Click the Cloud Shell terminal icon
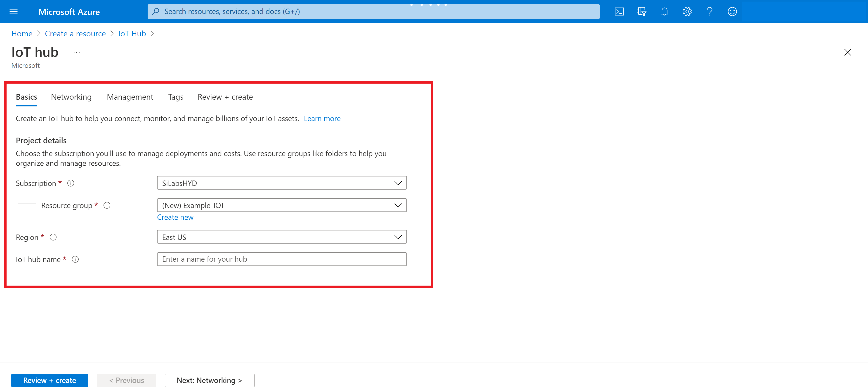The height and width of the screenshot is (392, 868). point(620,11)
